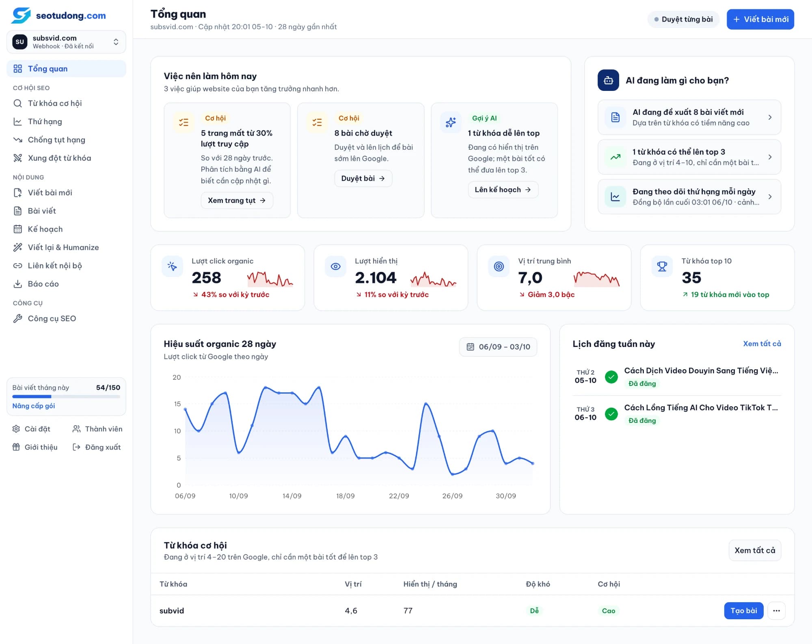Click the Liên kết nội bộ link icon

[17, 266]
